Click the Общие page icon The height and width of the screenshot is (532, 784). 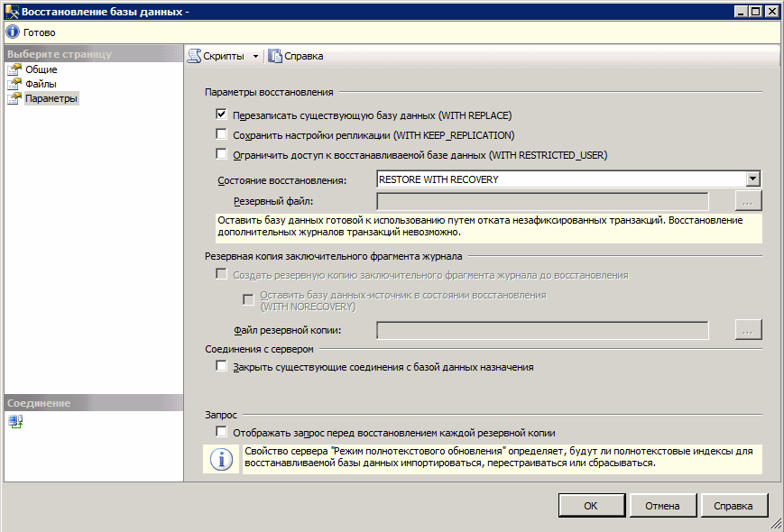pos(14,70)
